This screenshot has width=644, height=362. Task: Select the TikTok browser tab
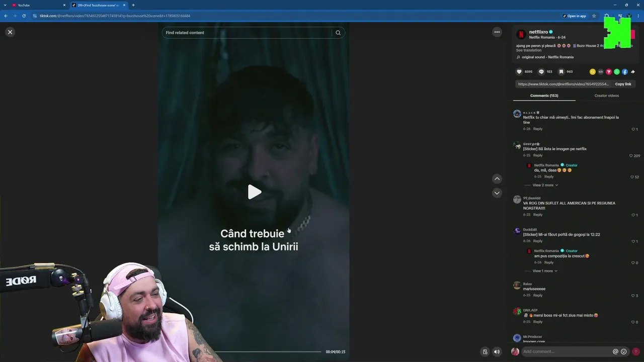99,5
